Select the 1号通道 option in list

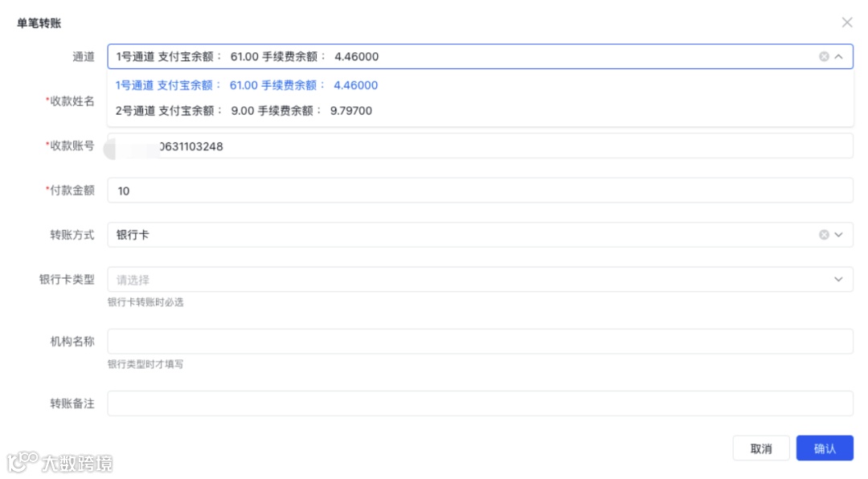pyautogui.click(x=480, y=85)
